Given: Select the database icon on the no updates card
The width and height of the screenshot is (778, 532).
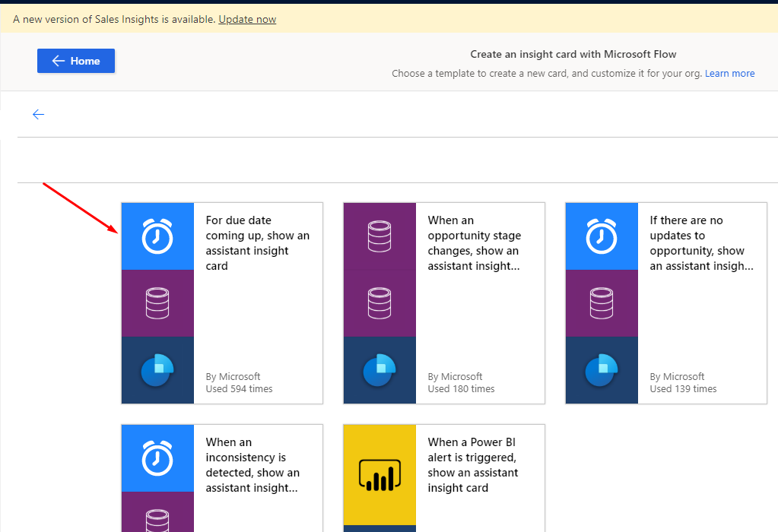Looking at the screenshot, I should pos(601,302).
